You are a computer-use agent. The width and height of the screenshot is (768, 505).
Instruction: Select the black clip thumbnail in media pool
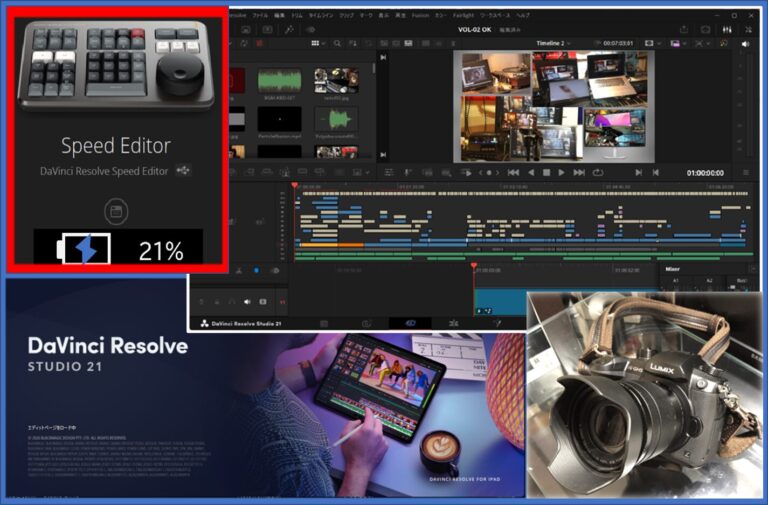point(280,119)
